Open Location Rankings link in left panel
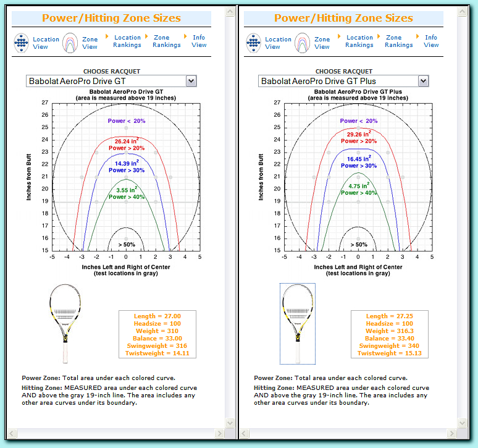Image resolution: width=478 pixels, height=448 pixels. coord(127,41)
